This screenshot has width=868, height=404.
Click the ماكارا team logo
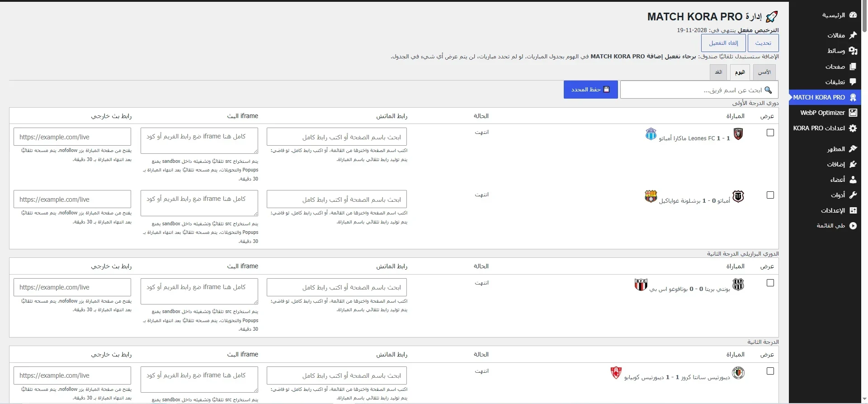coord(651,134)
